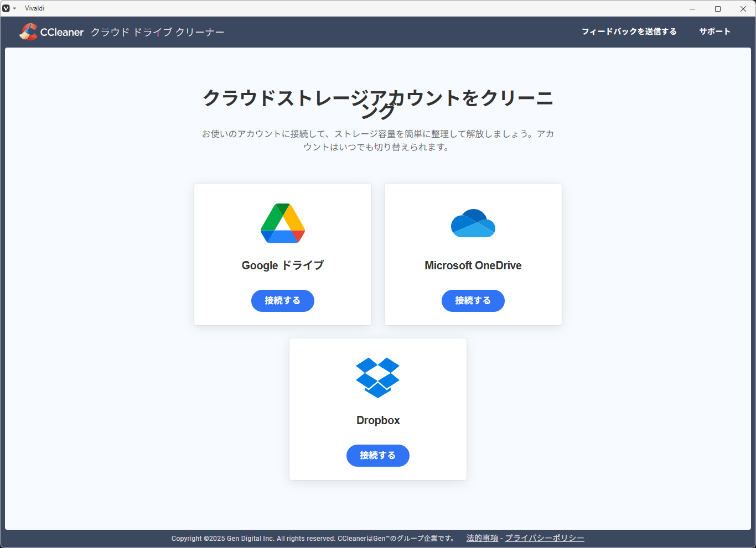The width and height of the screenshot is (756, 548).
Task: Click the Copyright ©2025 Gen Digital footer text
Action: [313, 538]
